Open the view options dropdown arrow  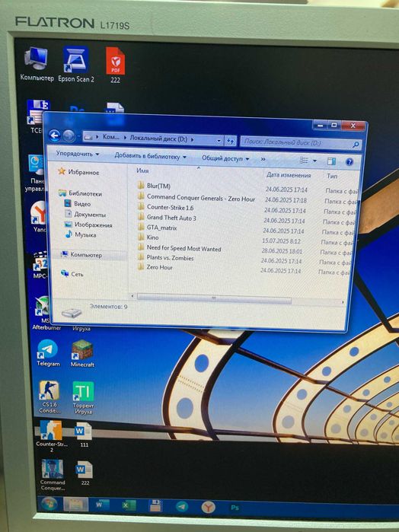click(314, 161)
